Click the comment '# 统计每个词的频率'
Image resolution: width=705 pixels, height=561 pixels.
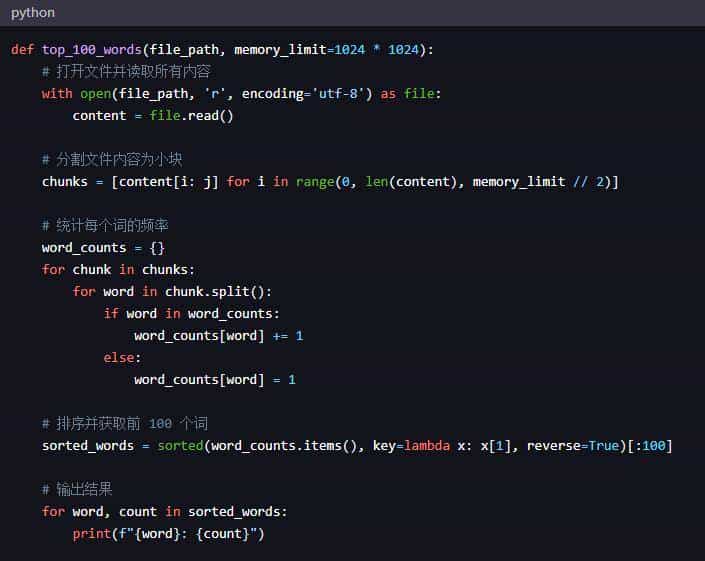[x=105, y=225]
